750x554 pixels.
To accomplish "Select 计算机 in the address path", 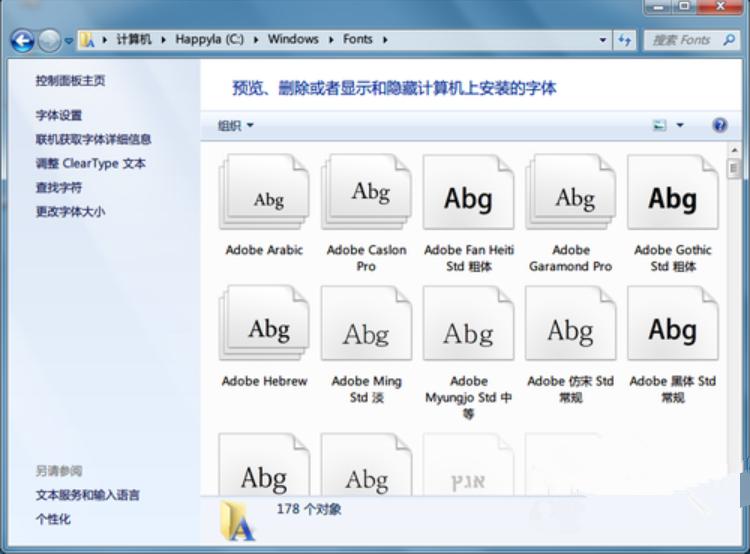I will click(134, 39).
